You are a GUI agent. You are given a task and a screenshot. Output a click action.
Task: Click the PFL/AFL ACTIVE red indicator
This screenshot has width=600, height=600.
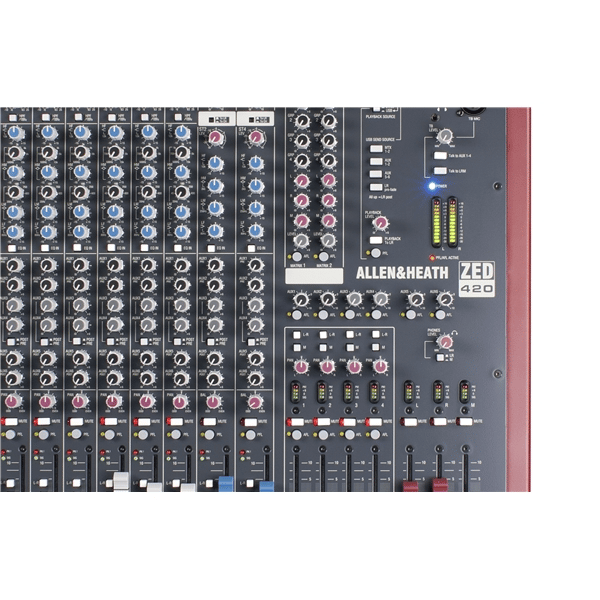(432, 258)
